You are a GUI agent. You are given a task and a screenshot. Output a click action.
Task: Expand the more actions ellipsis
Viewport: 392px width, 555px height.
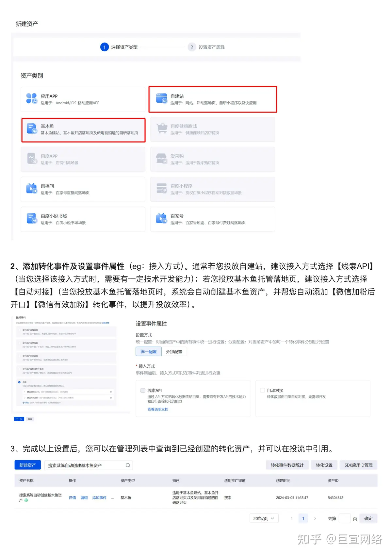(112, 498)
